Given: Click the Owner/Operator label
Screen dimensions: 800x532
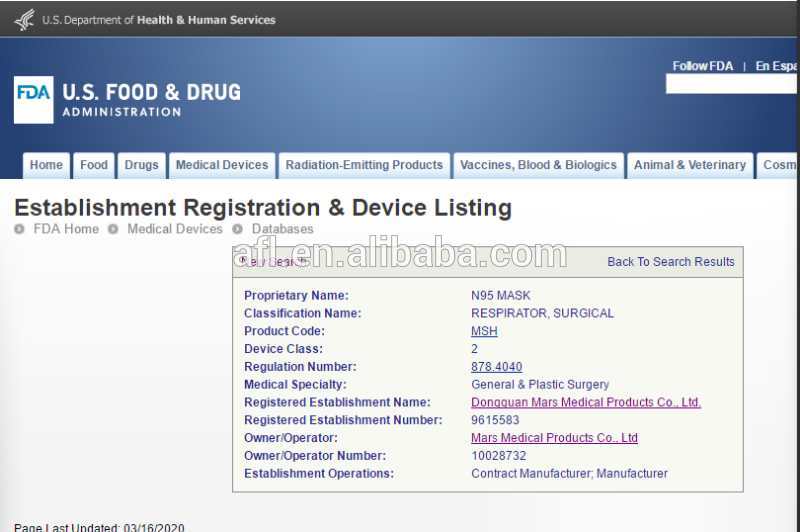Looking at the screenshot, I should [x=291, y=438].
